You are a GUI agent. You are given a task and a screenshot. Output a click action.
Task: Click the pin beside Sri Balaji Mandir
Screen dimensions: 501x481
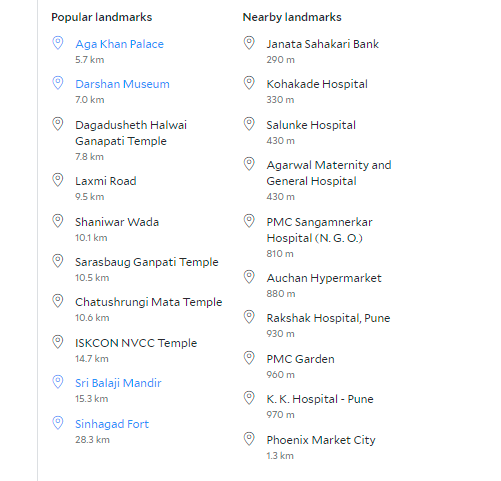point(58,382)
